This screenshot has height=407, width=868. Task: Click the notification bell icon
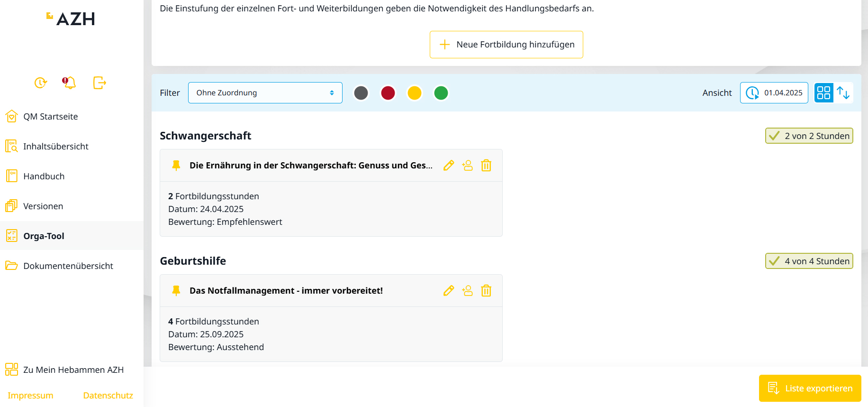(70, 83)
